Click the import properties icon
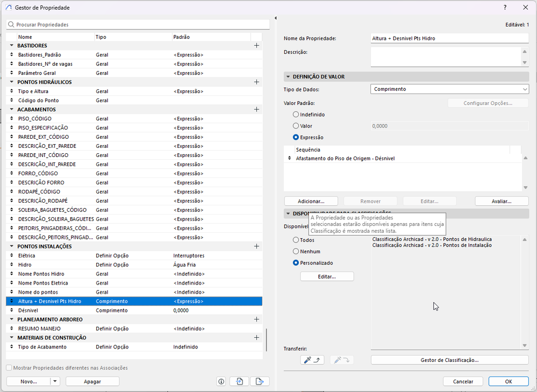 click(239, 381)
